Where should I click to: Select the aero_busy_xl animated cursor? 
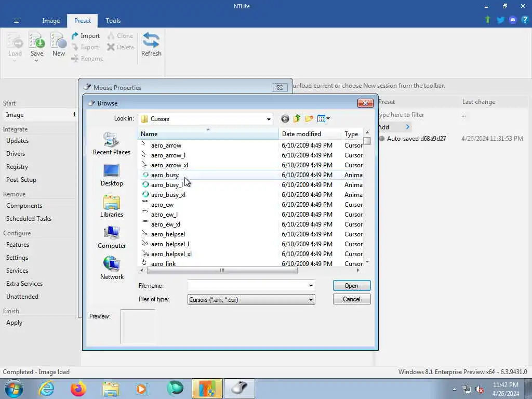tap(168, 195)
